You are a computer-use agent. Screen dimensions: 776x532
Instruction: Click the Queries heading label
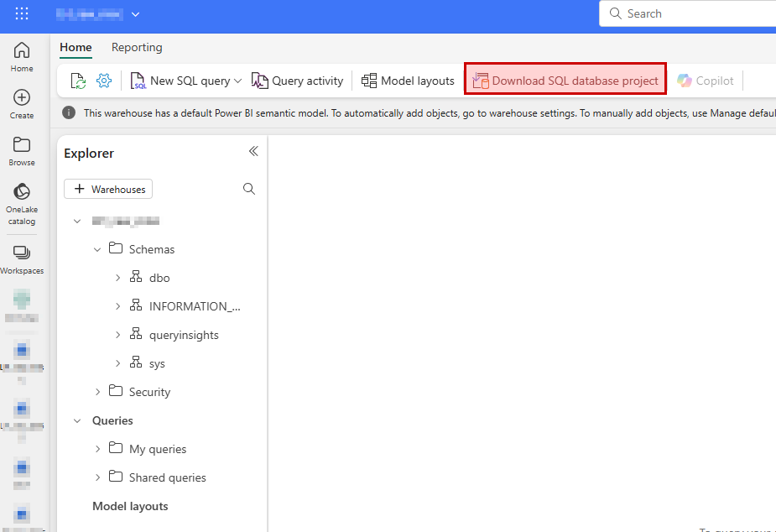click(112, 420)
